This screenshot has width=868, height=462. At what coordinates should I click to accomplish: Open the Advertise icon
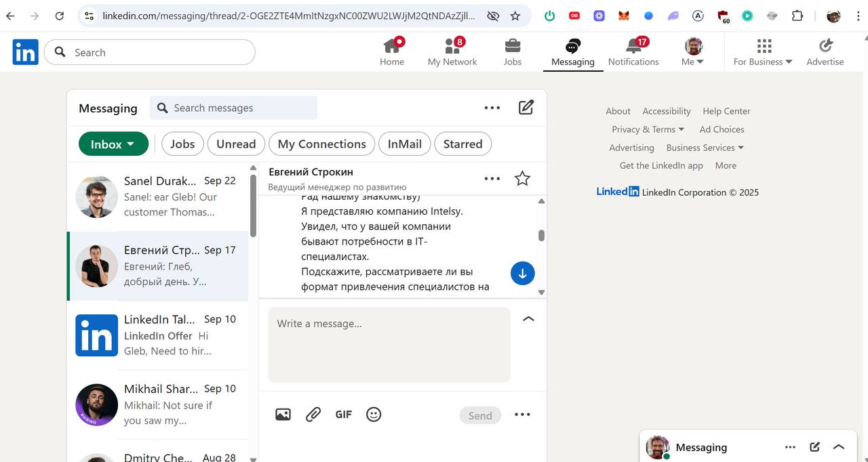pyautogui.click(x=825, y=52)
